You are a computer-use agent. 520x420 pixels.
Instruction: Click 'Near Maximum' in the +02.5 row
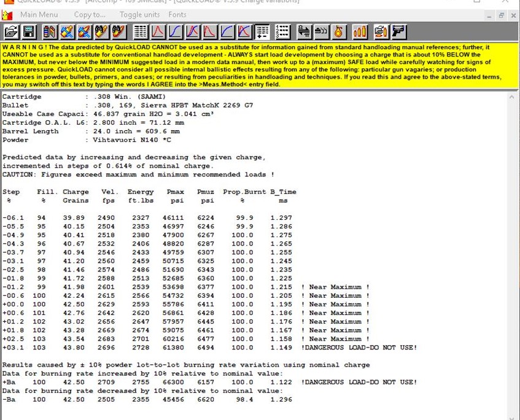point(335,339)
